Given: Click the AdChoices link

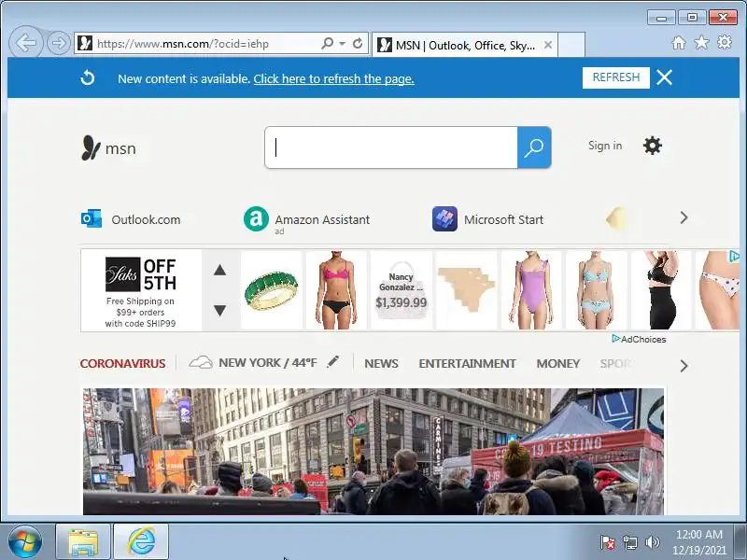Looking at the screenshot, I should pyautogui.click(x=639, y=339).
